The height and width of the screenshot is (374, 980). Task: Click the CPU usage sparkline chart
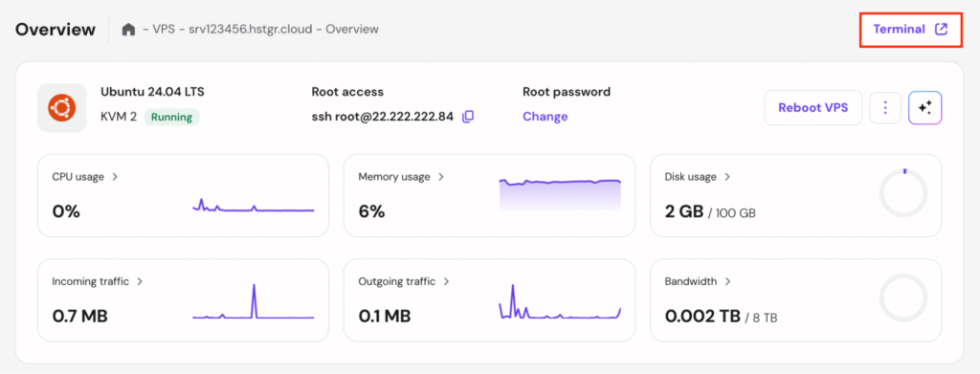point(253,206)
